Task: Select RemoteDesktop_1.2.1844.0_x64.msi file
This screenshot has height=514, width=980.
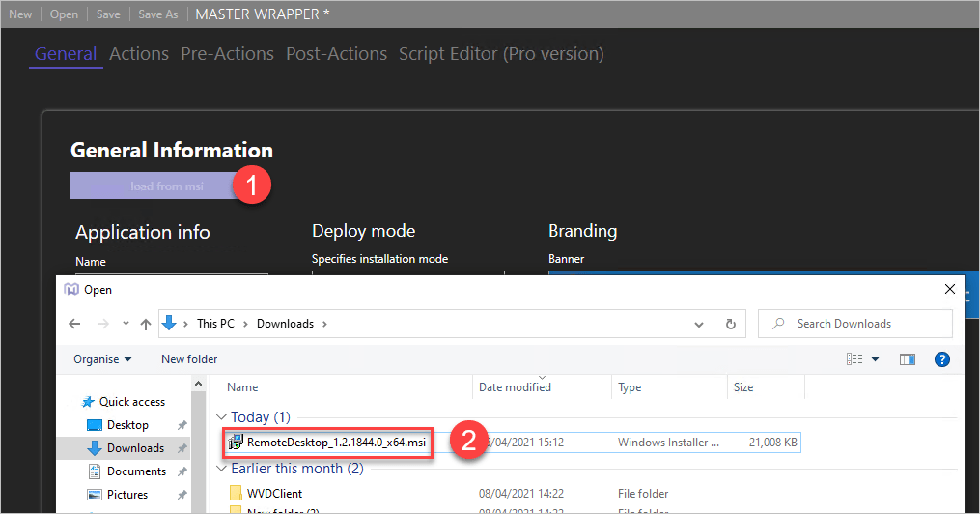Action: click(336, 443)
